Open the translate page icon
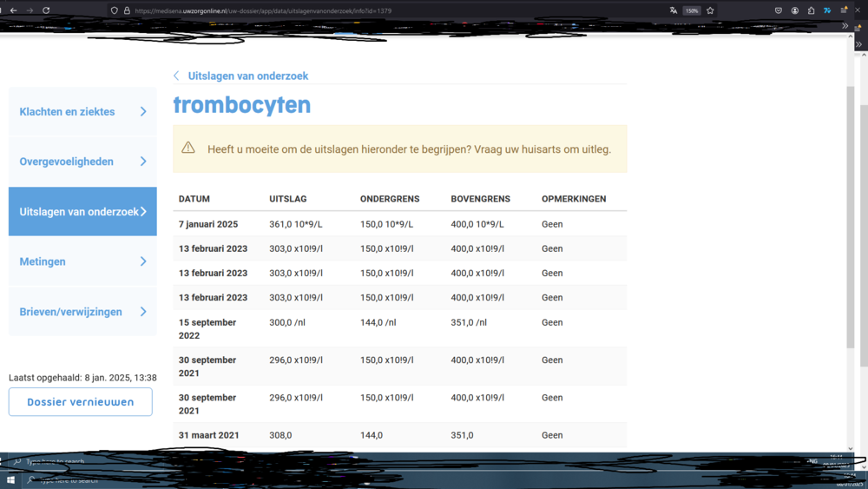This screenshot has height=489, width=868. [674, 10]
